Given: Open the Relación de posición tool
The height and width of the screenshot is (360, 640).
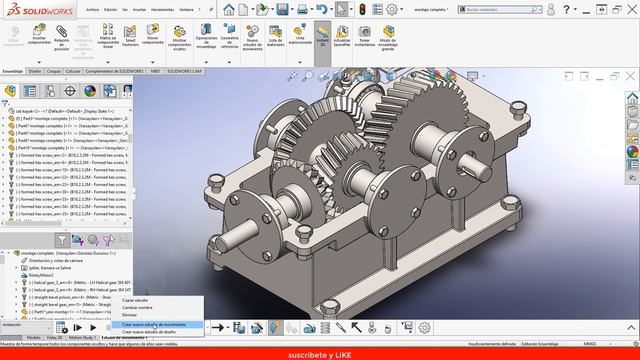Looking at the screenshot, I should click(62, 37).
